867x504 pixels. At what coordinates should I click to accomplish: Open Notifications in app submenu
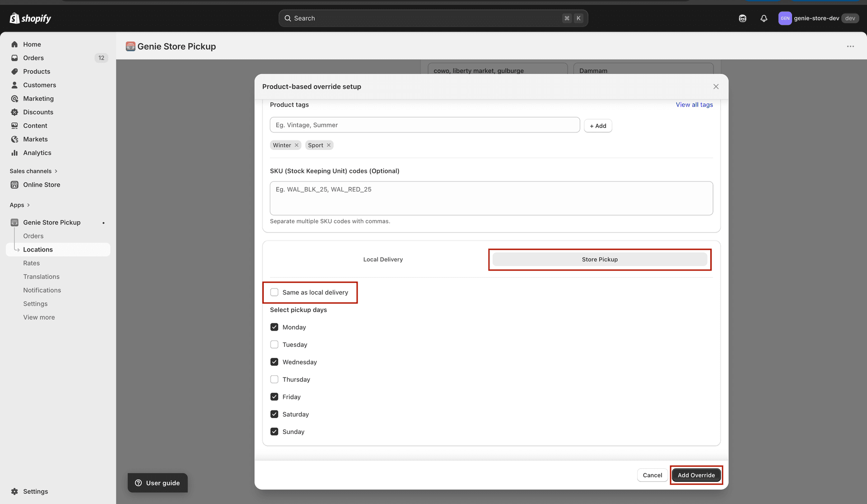(x=42, y=290)
